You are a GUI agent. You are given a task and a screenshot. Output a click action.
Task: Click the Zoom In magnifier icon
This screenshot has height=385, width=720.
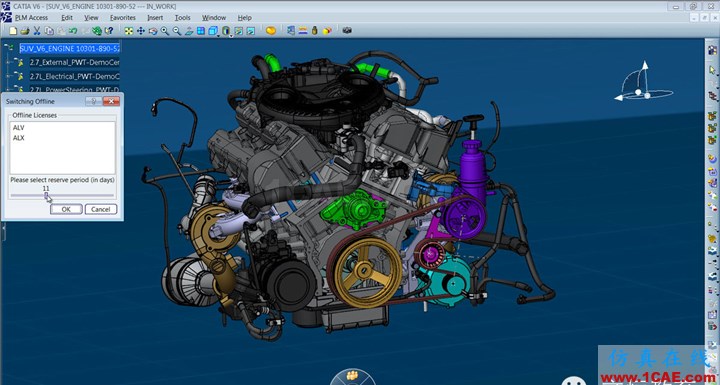[x=165, y=31]
